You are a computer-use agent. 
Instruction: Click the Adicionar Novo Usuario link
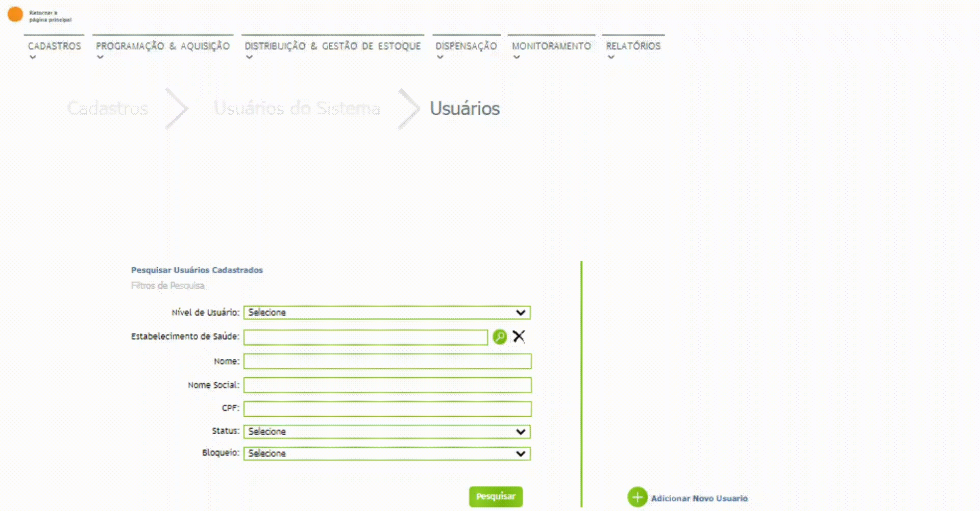coord(699,498)
